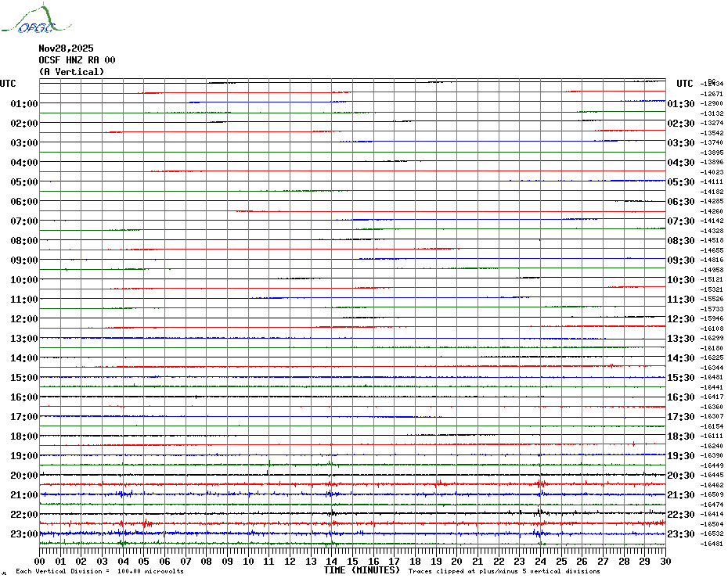The width and height of the screenshot is (728, 582).
Task: Click the 23:00 hour label on left axis
Action: 24,534
